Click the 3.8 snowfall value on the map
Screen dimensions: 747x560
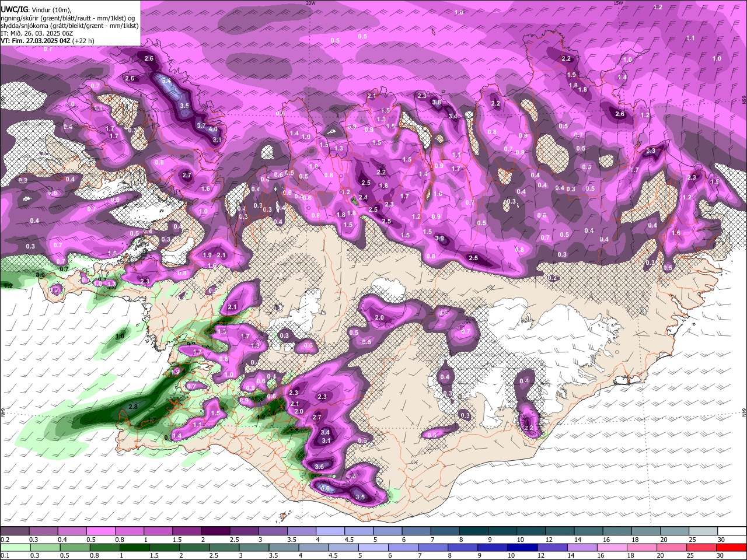[436, 102]
